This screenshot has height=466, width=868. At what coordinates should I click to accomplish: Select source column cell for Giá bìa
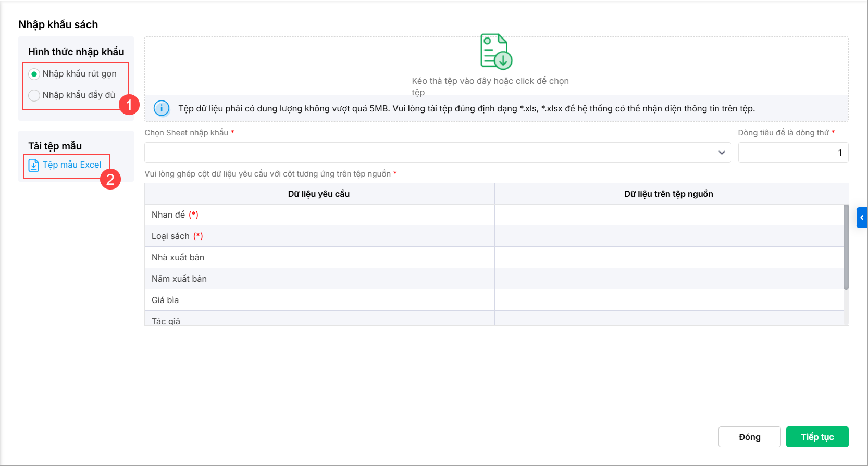(668, 300)
